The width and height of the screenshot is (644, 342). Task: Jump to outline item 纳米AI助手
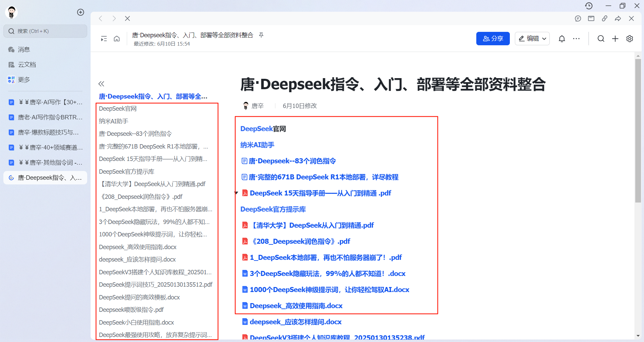(113, 121)
